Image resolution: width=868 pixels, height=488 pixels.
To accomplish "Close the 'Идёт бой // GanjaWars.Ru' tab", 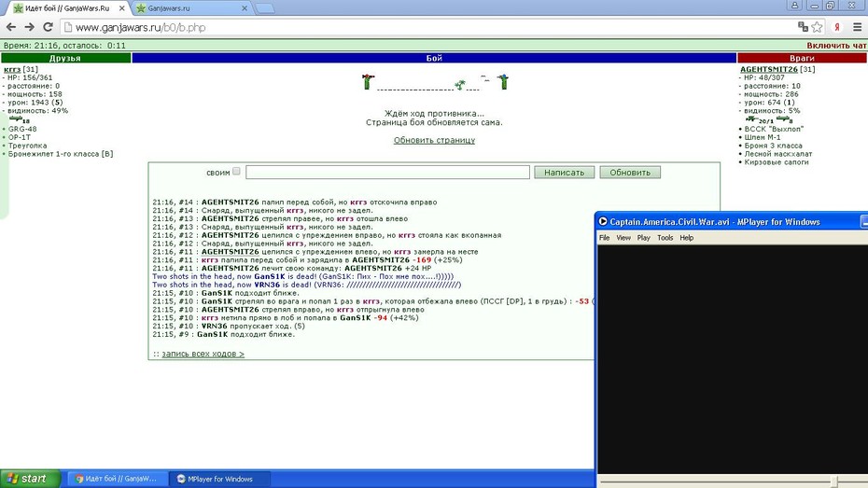I will tap(121, 8).
